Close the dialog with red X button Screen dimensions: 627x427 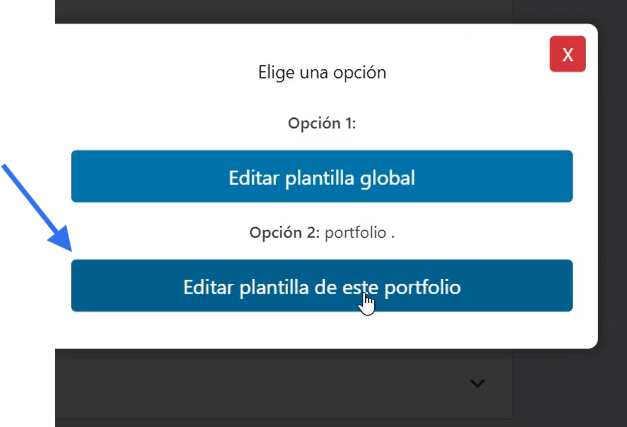[567, 54]
